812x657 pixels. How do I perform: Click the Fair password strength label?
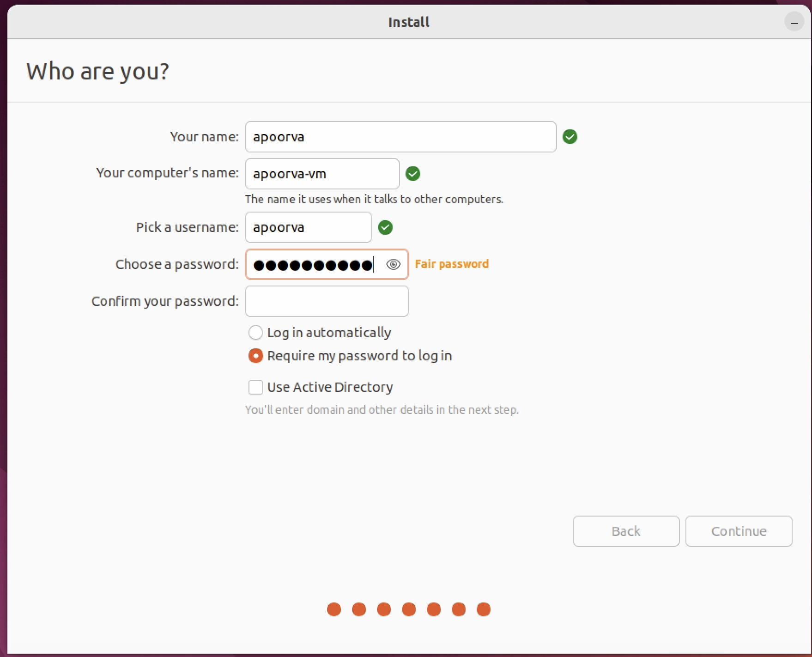click(x=451, y=264)
